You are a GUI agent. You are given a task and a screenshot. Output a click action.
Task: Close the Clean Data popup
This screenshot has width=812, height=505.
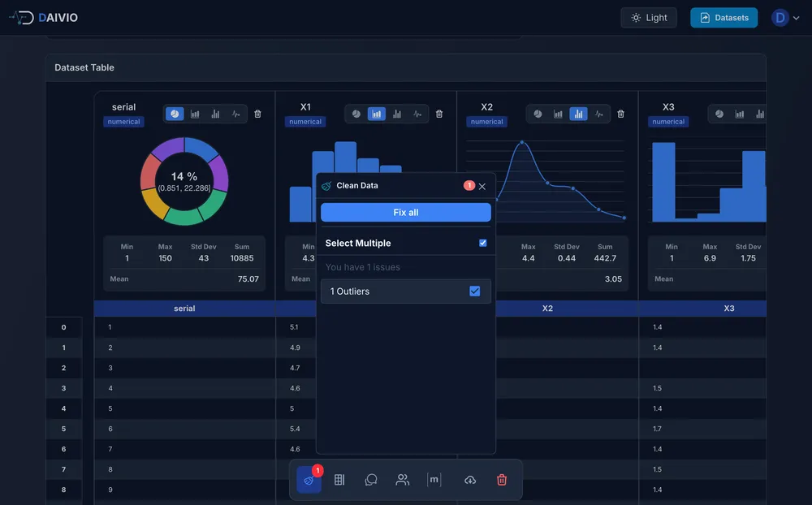[482, 185]
